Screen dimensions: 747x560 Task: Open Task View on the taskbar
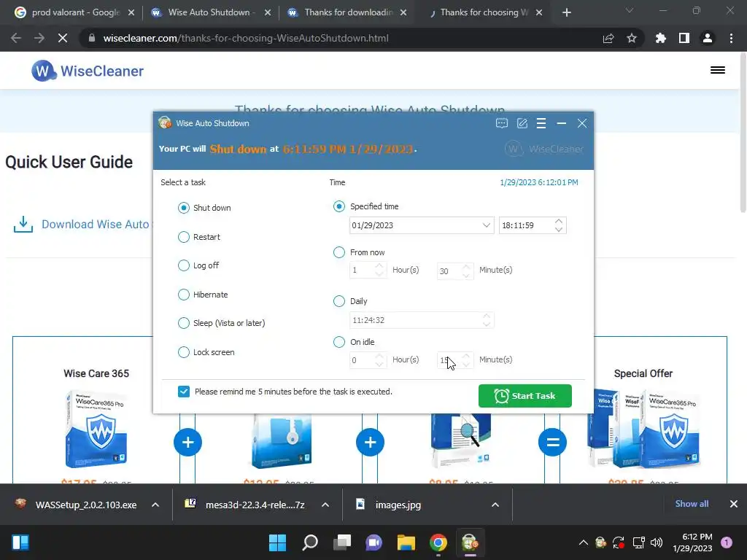point(342,542)
